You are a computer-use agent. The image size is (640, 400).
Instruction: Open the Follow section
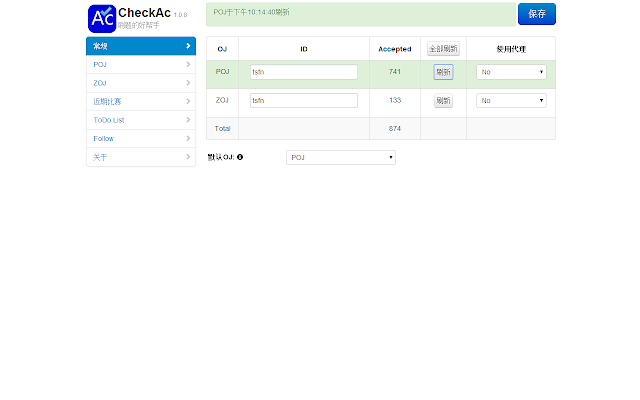[x=141, y=138]
